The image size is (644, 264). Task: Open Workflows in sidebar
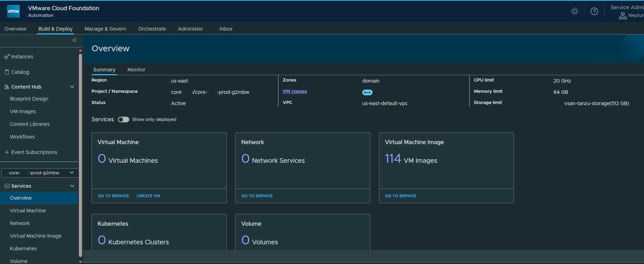[22, 137]
